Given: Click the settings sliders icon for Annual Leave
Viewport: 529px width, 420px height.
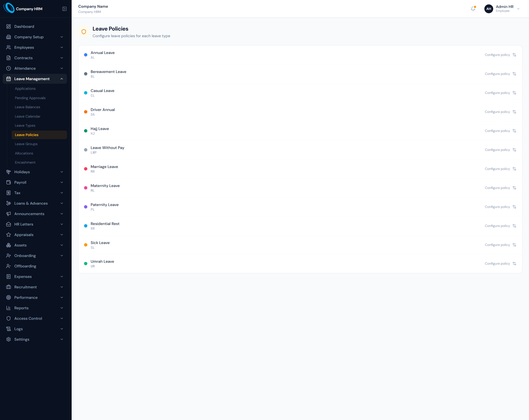Looking at the screenshot, I should [x=514, y=55].
